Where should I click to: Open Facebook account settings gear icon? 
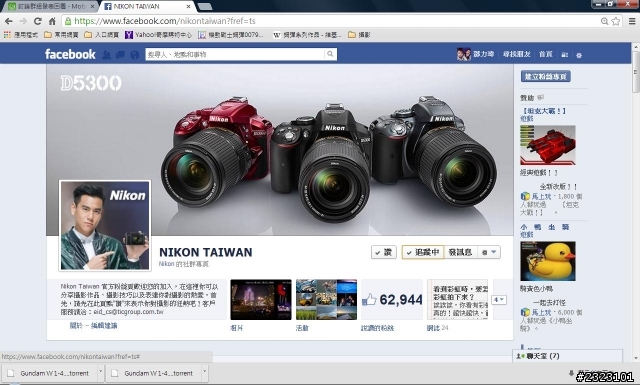point(579,55)
